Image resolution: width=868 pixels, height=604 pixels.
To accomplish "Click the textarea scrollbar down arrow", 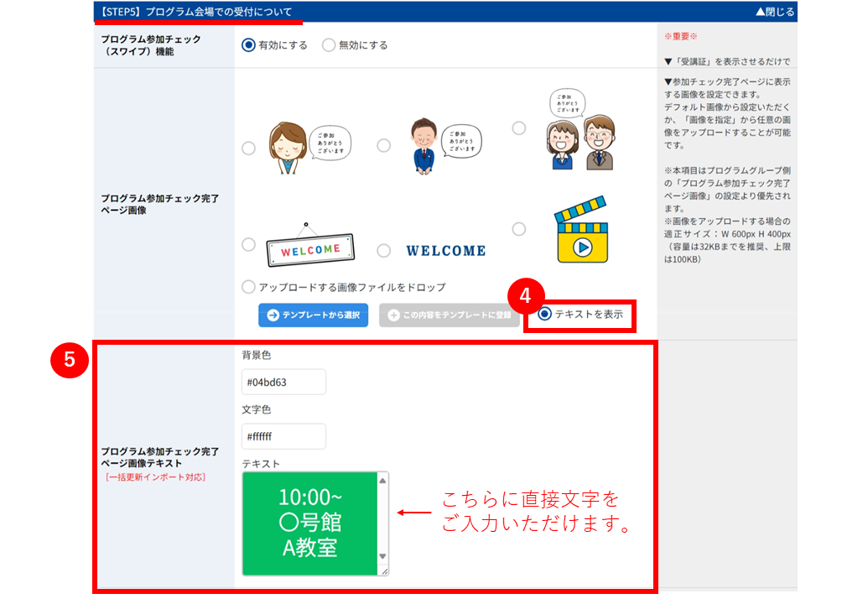I will (382, 556).
